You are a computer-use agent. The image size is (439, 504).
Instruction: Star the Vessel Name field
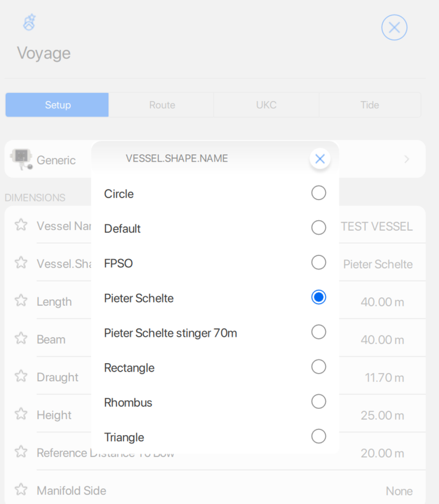click(21, 225)
